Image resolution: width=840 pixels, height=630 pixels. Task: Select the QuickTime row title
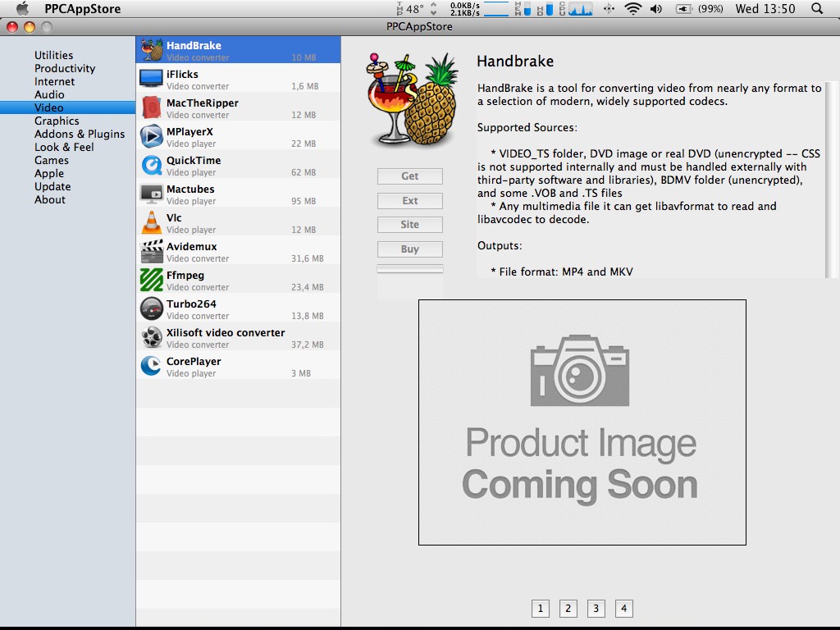tap(194, 161)
